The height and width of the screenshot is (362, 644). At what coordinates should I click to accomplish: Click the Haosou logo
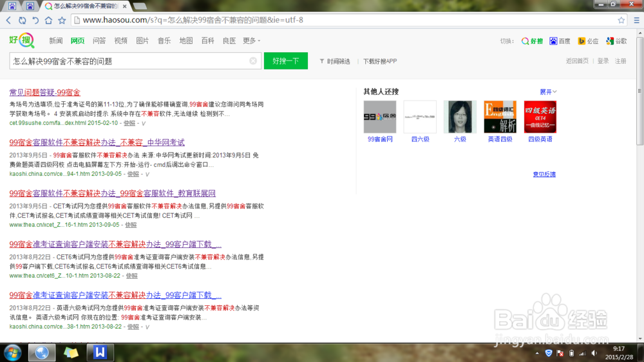coord(22,41)
